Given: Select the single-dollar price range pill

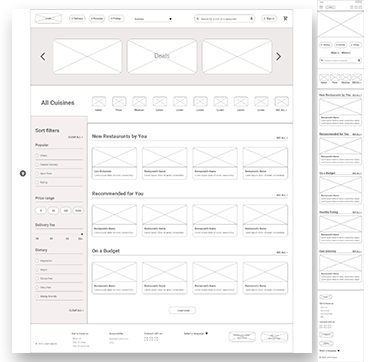Looking at the screenshot, I should [x=41, y=211].
